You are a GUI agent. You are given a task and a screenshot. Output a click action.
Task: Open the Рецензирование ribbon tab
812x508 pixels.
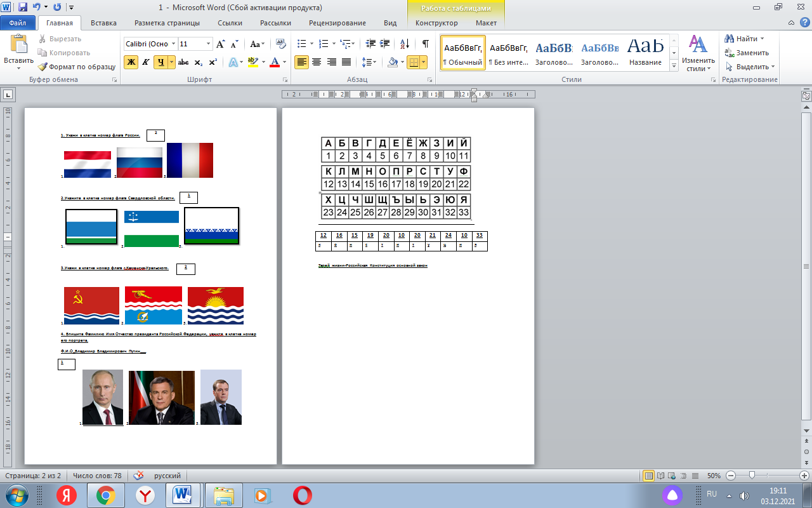[337, 23]
